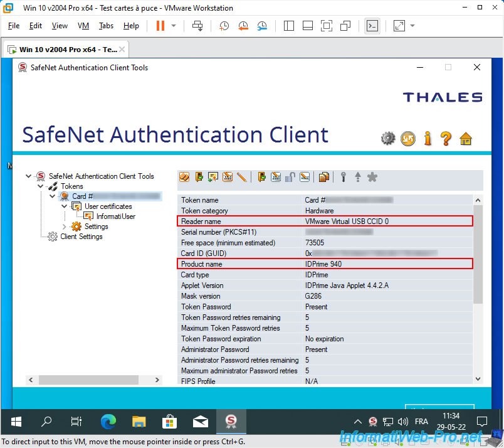The height and width of the screenshot is (448, 504).
Task: Click the Unlock Token padlock icon
Action: [x=290, y=177]
